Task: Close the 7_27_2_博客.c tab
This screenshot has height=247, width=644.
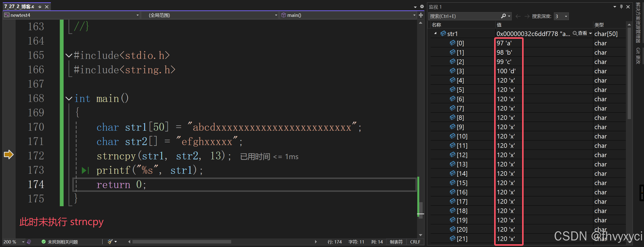Action: [x=47, y=7]
